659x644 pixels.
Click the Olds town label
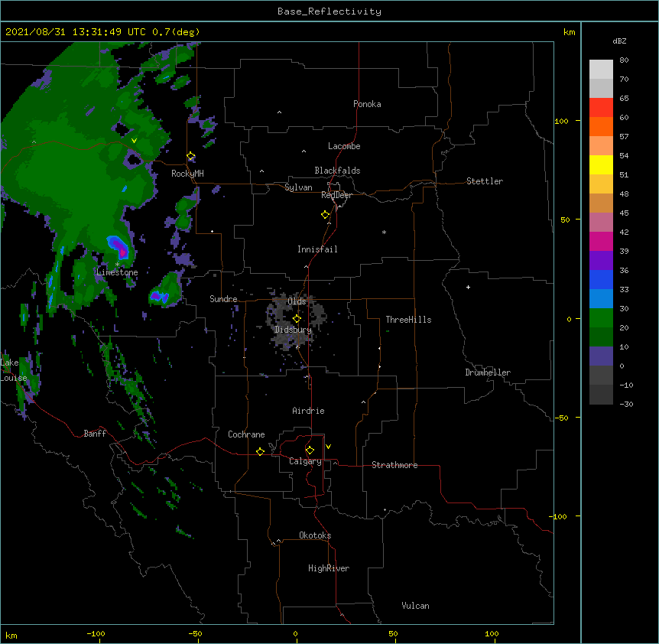[x=297, y=301]
